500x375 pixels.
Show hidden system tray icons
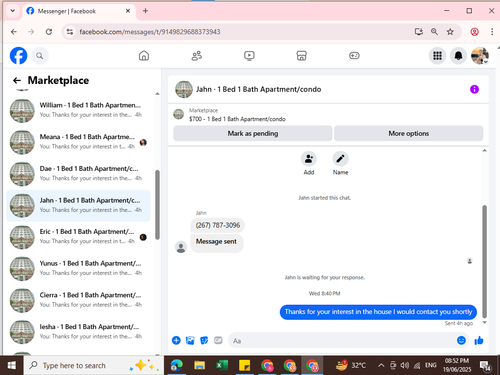pyautogui.click(x=381, y=366)
